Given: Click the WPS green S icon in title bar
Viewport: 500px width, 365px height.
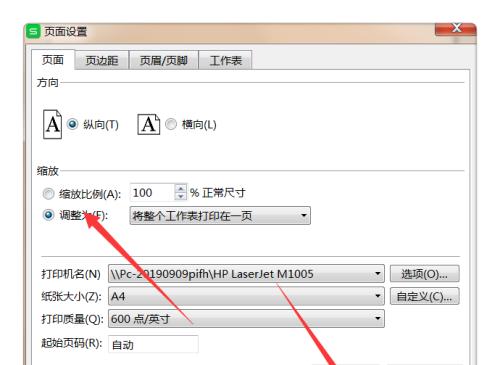Looking at the screenshot, I should [33, 32].
